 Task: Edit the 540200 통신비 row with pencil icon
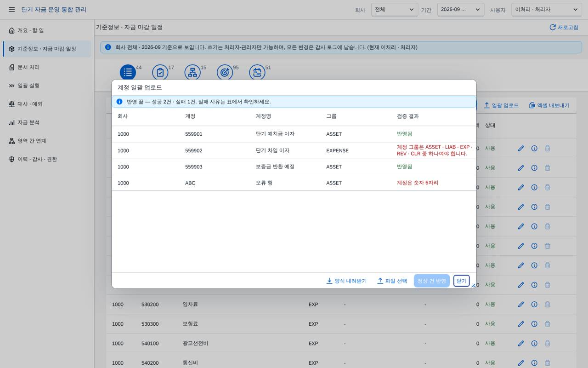[521, 363]
